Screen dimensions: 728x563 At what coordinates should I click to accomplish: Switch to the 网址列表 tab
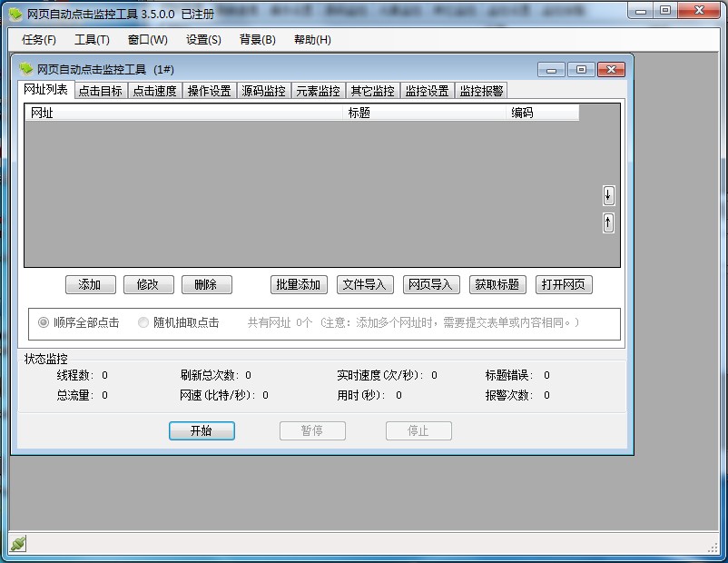(x=46, y=89)
